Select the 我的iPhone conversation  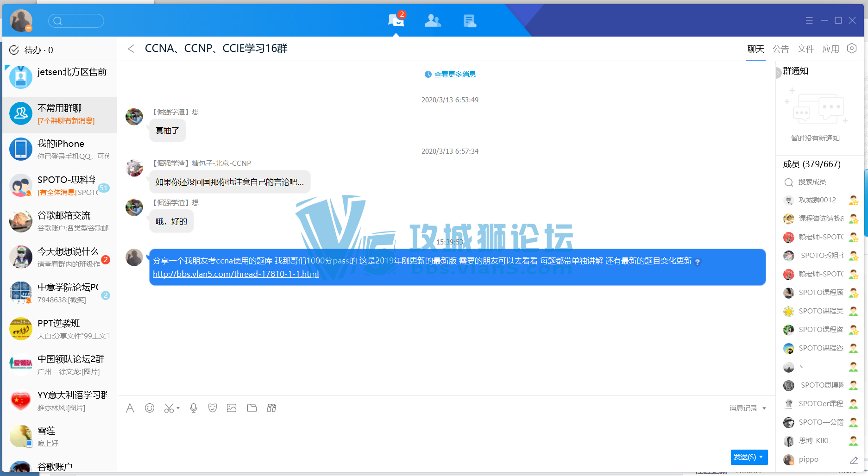coord(59,149)
